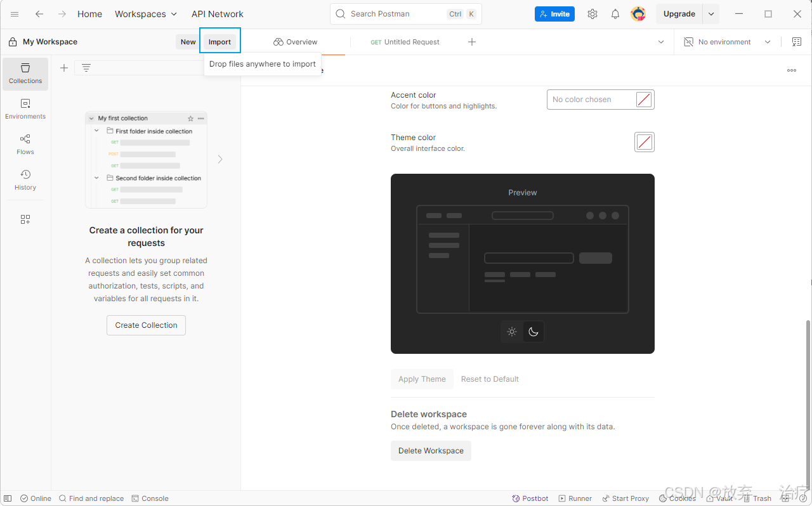Open Find and replace
Screen dimensions: 812x506
91,498
